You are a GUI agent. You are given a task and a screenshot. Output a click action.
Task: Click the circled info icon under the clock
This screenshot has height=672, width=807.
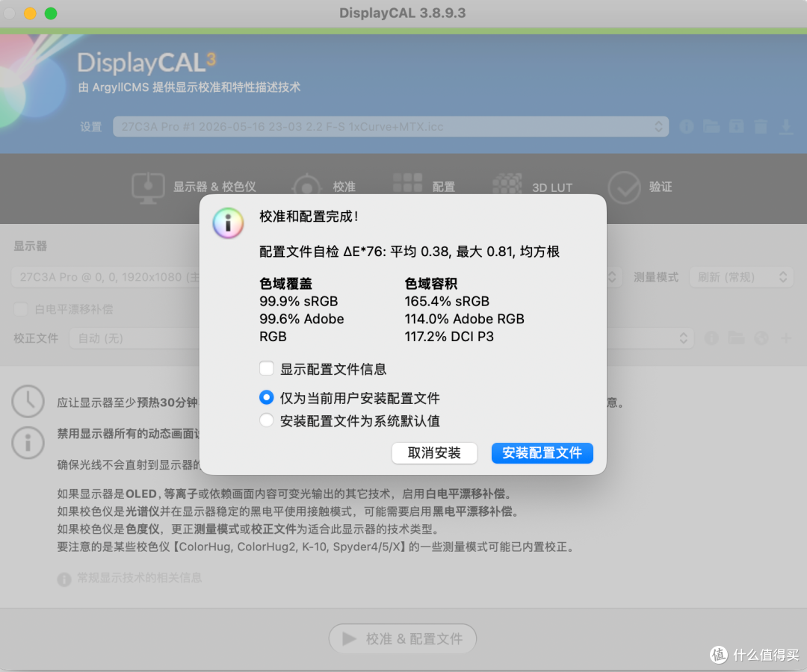tap(28, 442)
